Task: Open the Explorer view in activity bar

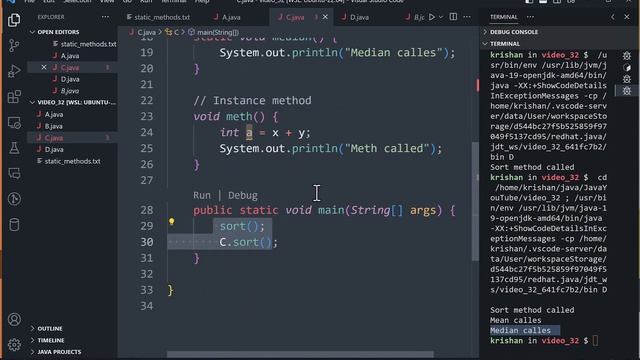Action: (14, 20)
